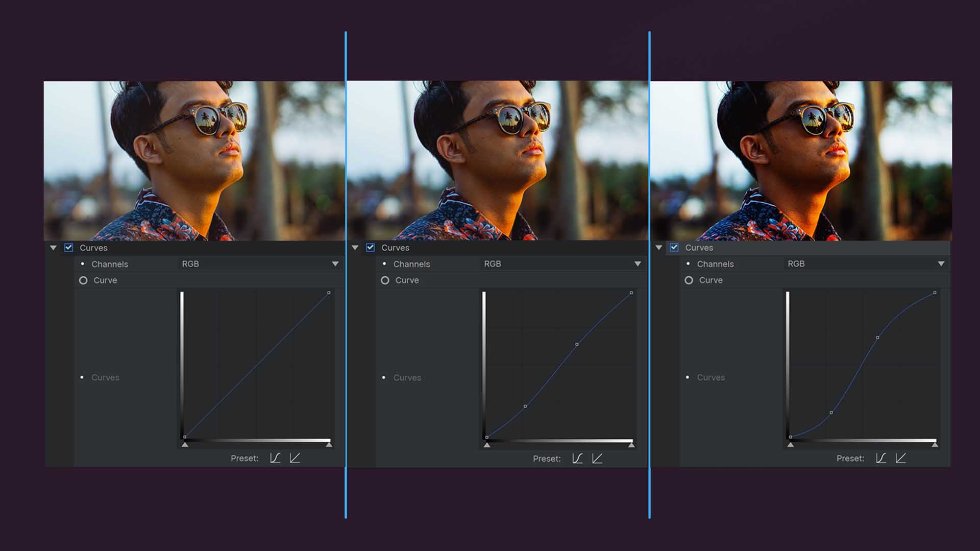This screenshot has height=551, width=980.
Task: Toggle Curve keyframe circle in right panel
Action: [689, 280]
